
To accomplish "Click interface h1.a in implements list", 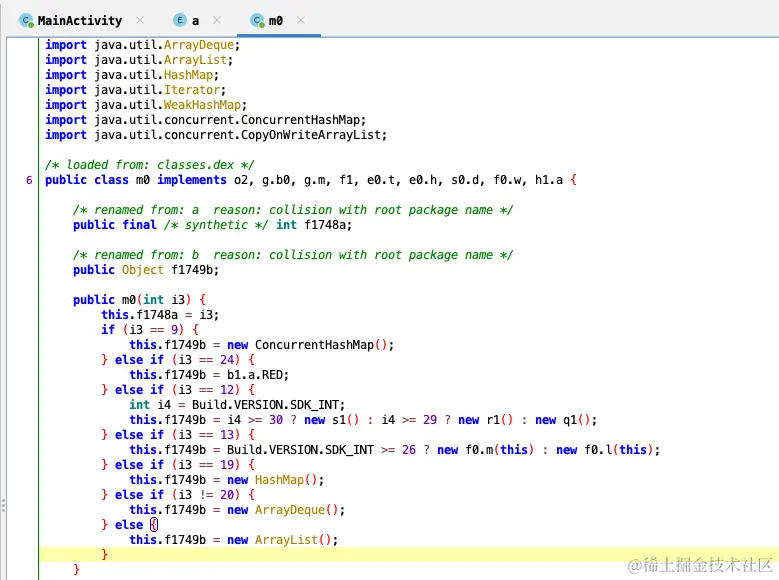I will (548, 180).
